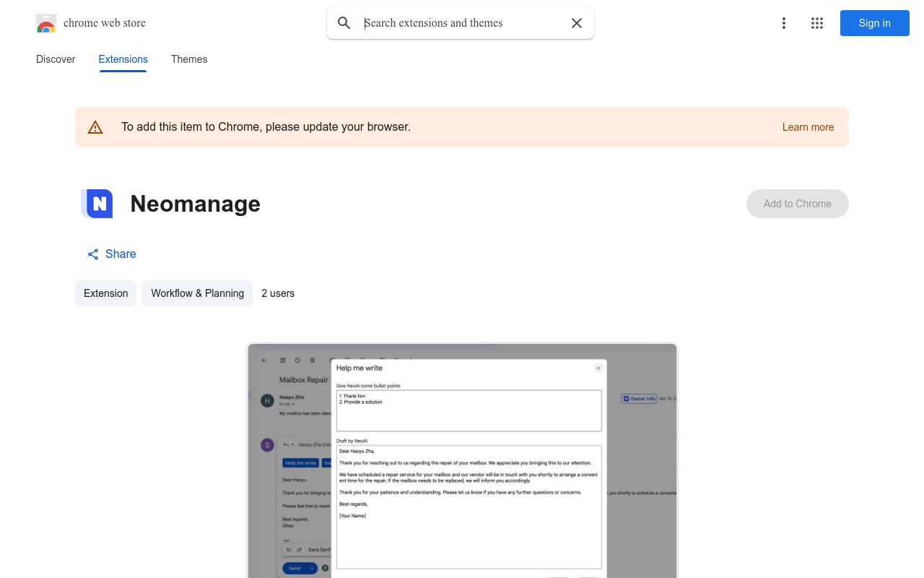Click the chrome web store title text
924x578 pixels.
pos(105,23)
